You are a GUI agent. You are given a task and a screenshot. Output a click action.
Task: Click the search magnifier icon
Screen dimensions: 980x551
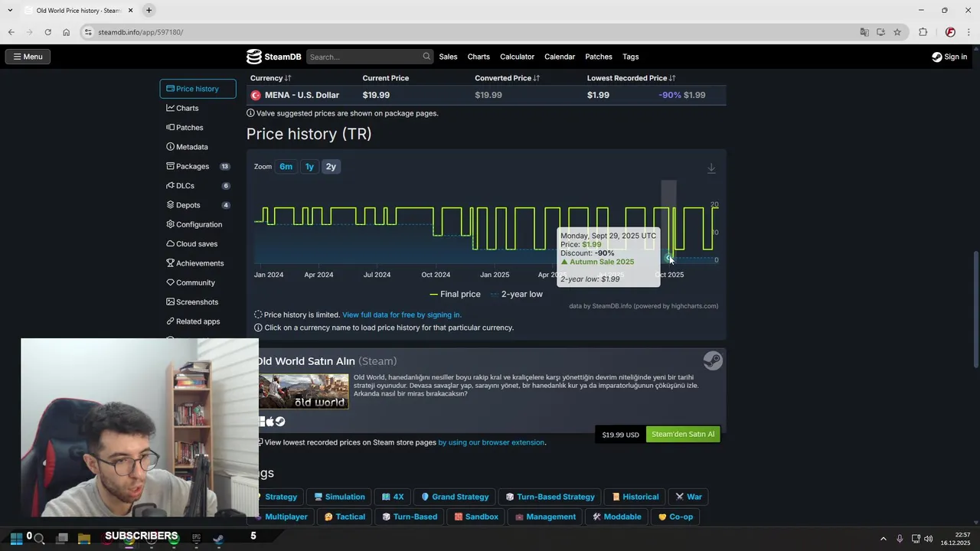coord(426,57)
